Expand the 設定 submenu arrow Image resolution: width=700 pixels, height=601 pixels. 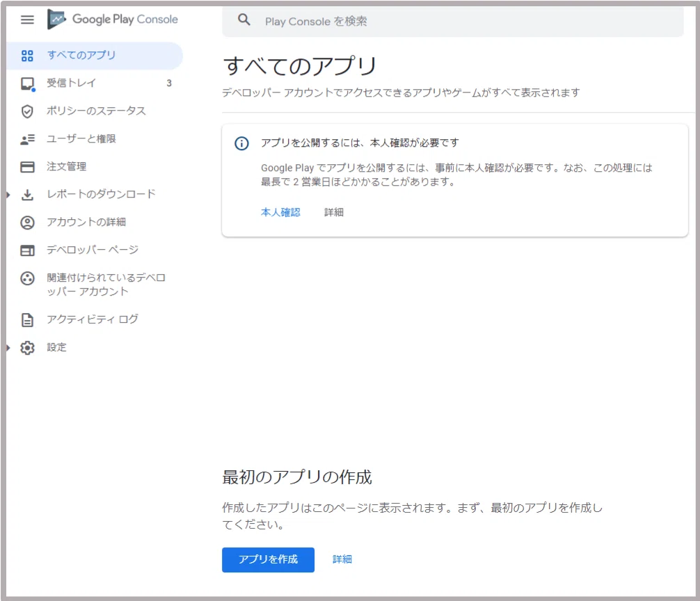[x=8, y=348]
